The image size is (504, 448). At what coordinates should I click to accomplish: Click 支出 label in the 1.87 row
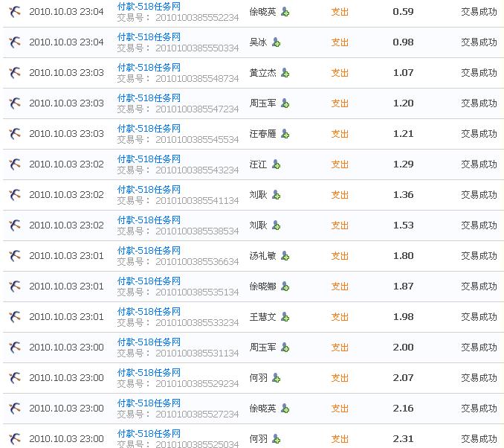pos(340,287)
